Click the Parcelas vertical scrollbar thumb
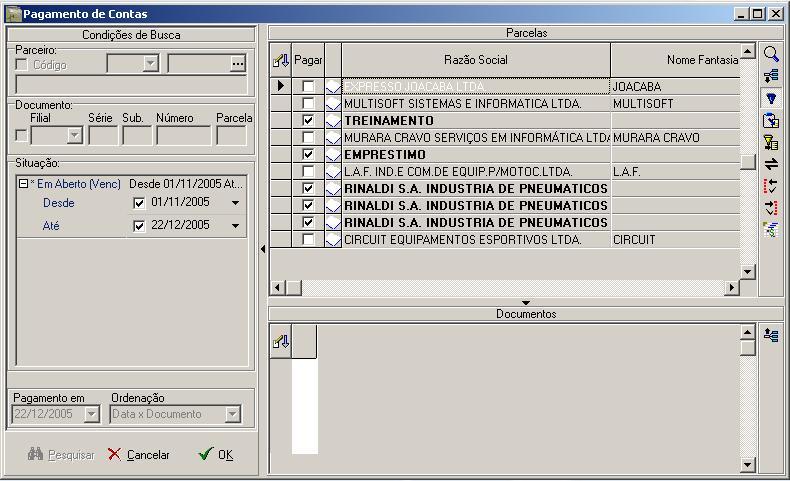Viewport: 790px width, 481px height. pos(748,162)
